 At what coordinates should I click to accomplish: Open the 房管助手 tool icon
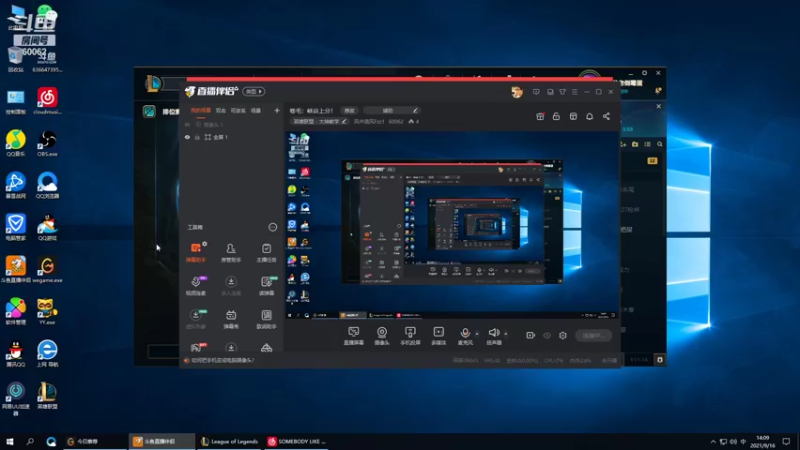pos(231,253)
